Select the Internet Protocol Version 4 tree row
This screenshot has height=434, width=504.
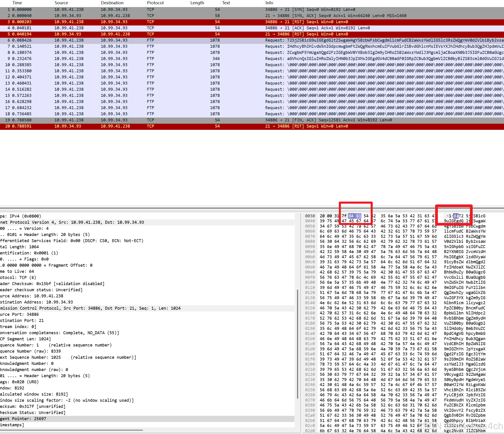[x=73, y=222]
